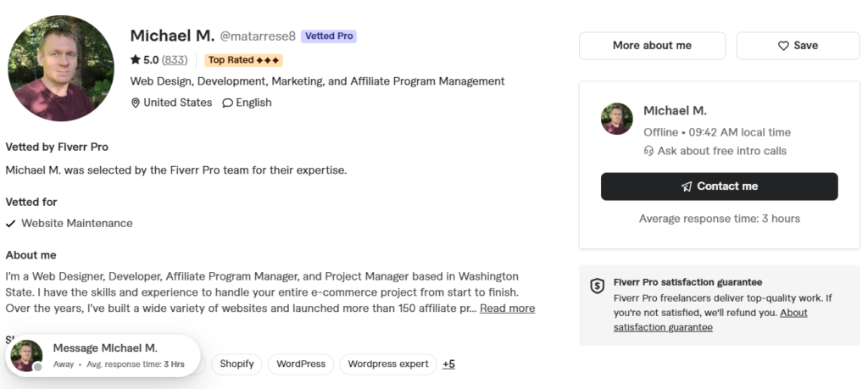Click the paper plane icon on Contact me
The width and height of the screenshot is (868, 389).
click(687, 186)
